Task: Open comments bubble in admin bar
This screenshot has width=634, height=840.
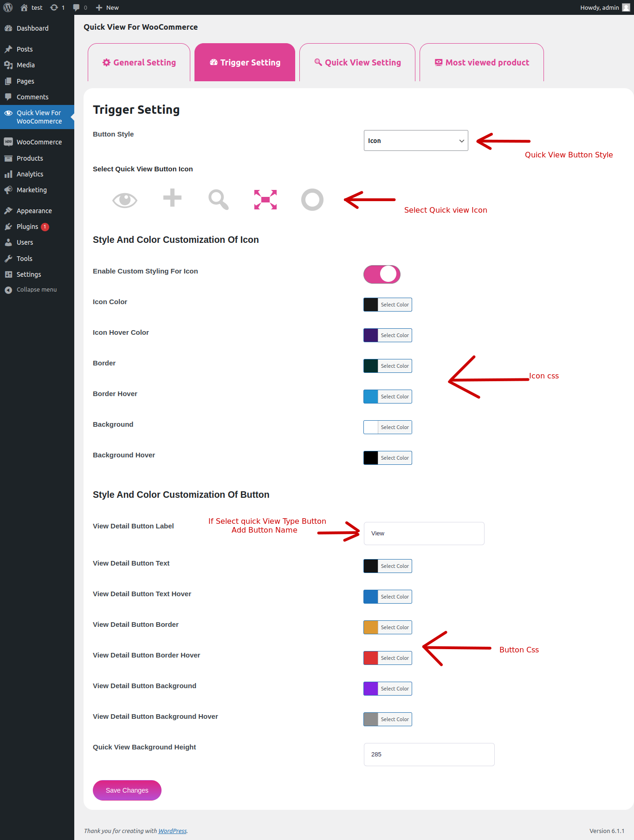Action: [x=80, y=7]
